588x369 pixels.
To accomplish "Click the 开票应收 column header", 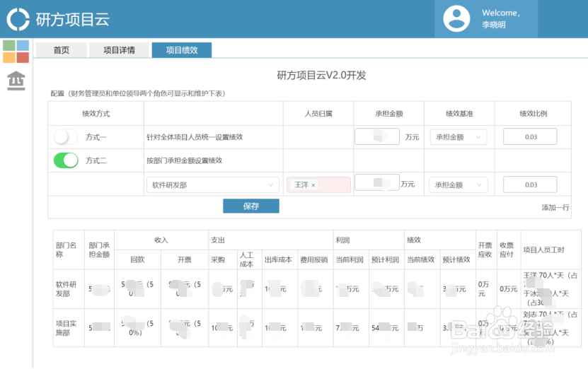I will [x=485, y=250].
